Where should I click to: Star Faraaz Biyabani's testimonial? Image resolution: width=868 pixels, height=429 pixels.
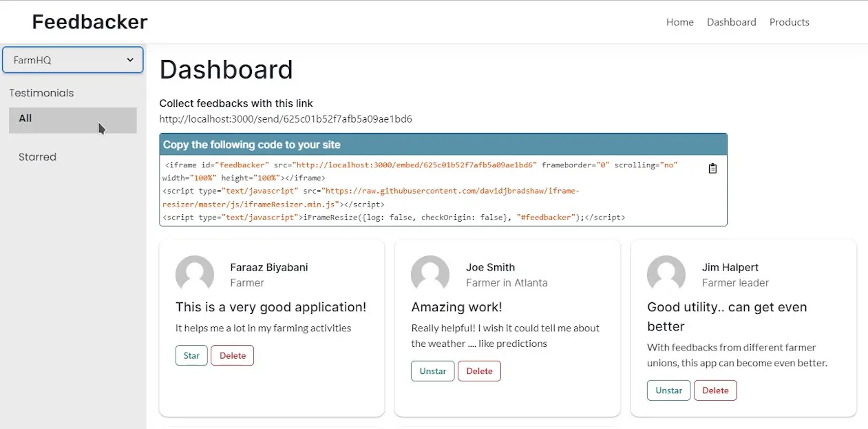pyautogui.click(x=191, y=355)
